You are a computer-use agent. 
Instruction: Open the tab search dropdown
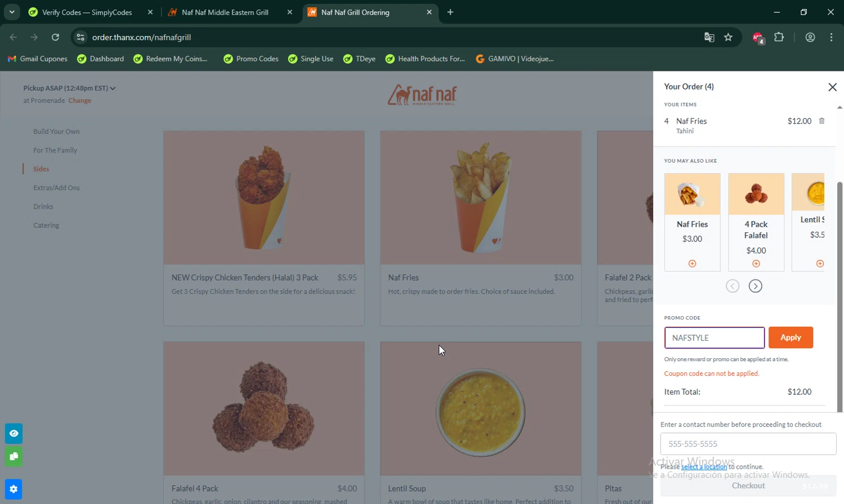(12, 12)
